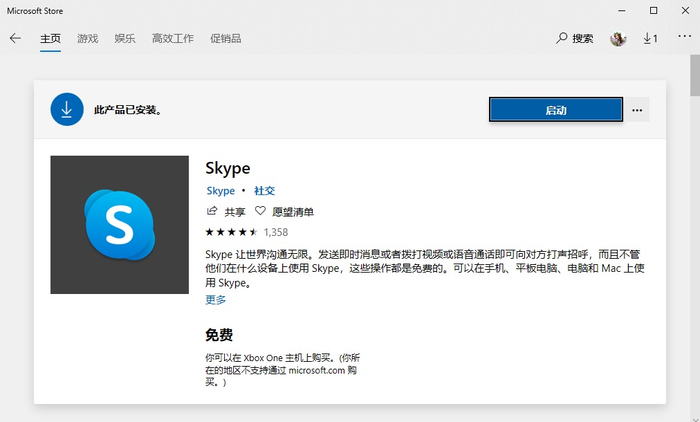Open the Skype publisher link

[x=220, y=190]
